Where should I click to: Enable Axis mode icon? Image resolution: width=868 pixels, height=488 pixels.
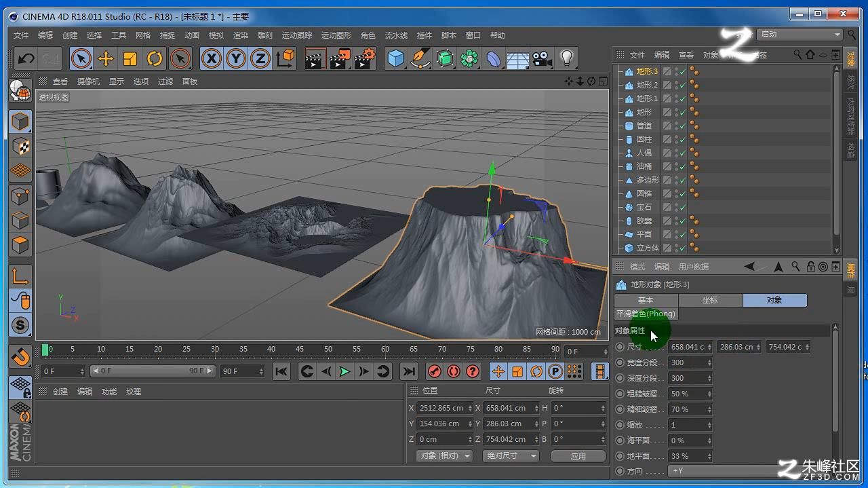point(20,276)
